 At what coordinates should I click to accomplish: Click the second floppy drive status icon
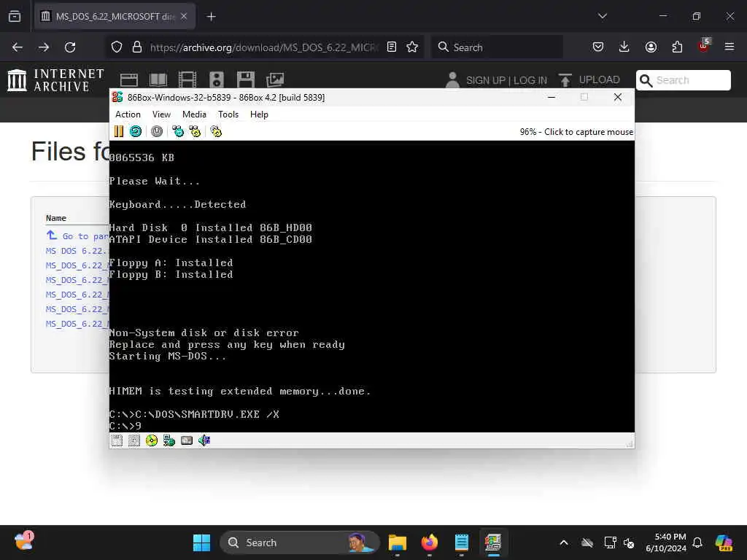134,440
